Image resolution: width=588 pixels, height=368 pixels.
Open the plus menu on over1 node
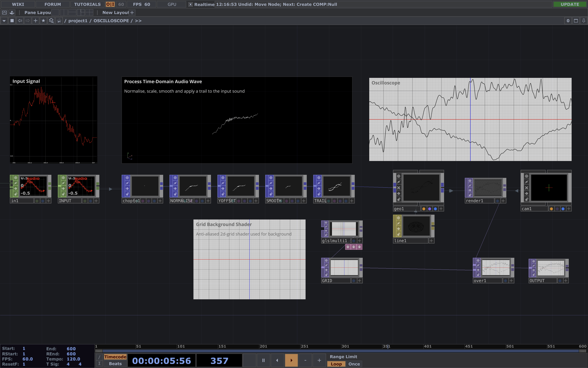[511, 281]
